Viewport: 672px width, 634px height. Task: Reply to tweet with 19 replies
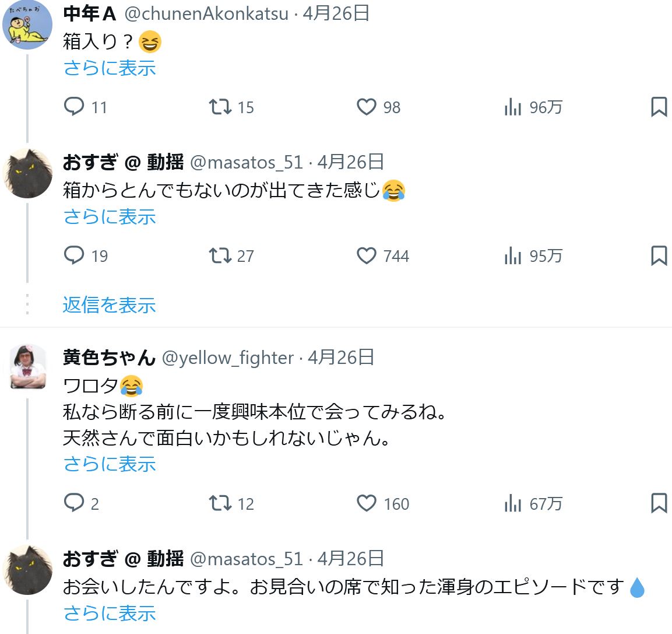(74, 255)
